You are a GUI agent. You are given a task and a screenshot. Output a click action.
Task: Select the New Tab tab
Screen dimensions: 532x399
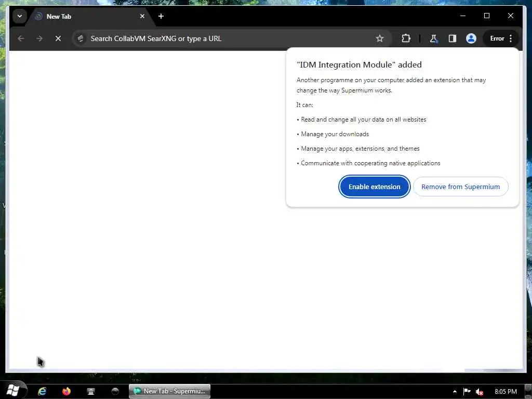click(x=90, y=16)
